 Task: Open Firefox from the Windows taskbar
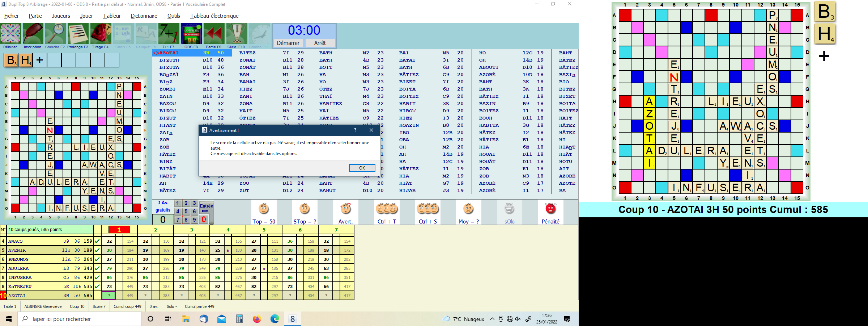click(x=257, y=319)
